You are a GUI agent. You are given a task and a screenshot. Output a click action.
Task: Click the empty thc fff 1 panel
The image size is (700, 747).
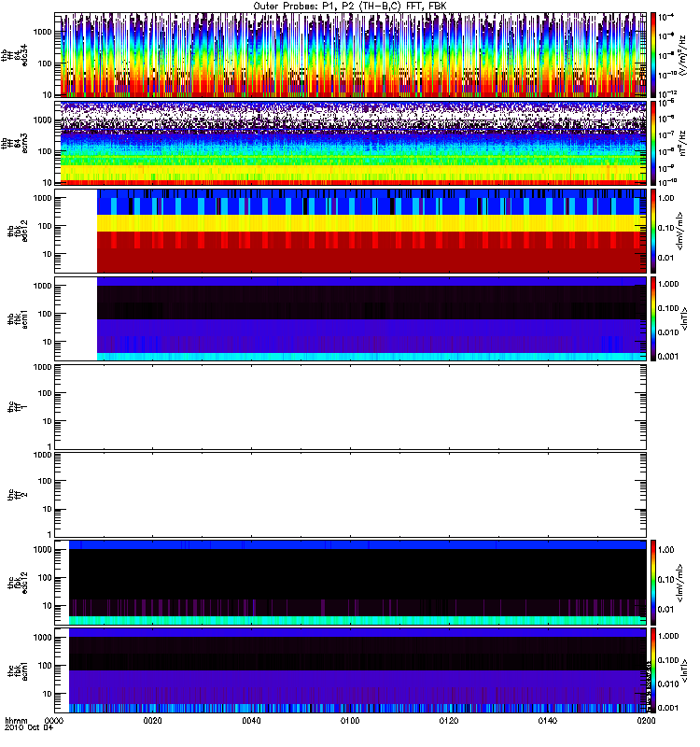click(x=350, y=407)
